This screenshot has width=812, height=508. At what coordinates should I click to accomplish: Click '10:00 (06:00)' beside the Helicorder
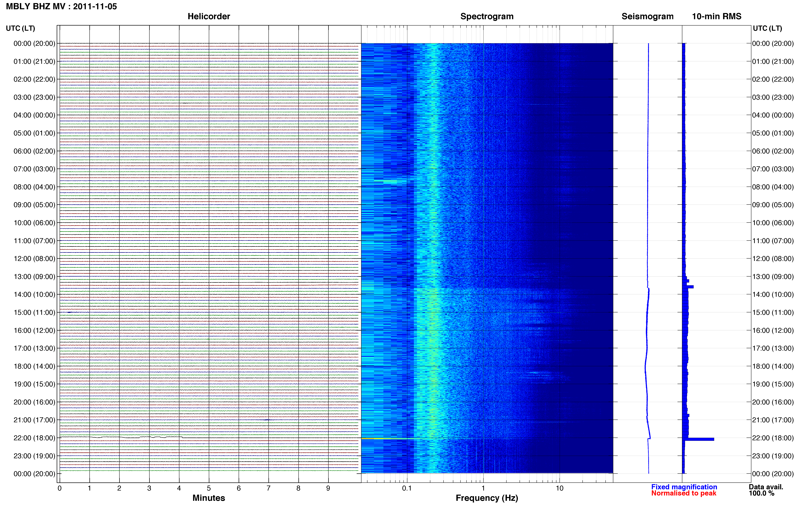[34, 223]
